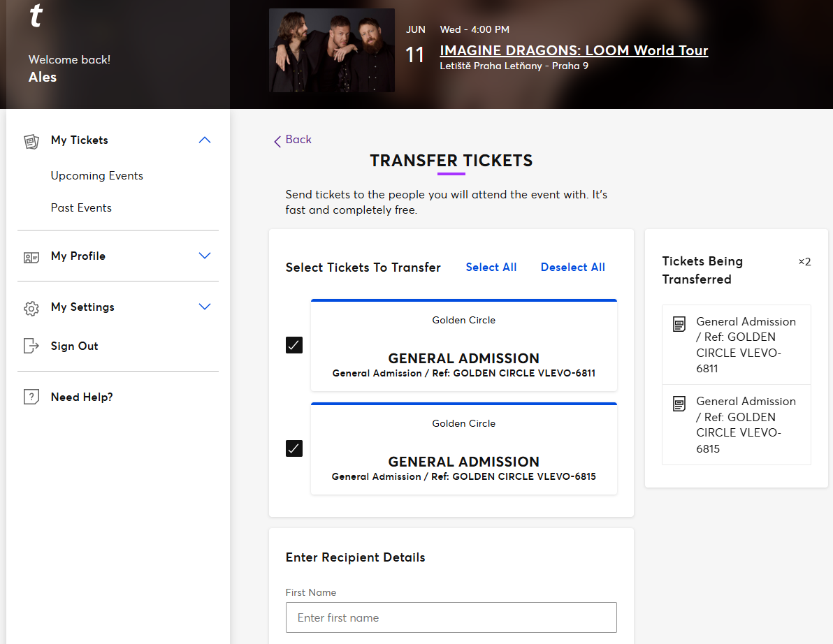Image resolution: width=833 pixels, height=644 pixels.
Task: Click the 'TRANSFER TICKETS' page title
Action: click(451, 161)
